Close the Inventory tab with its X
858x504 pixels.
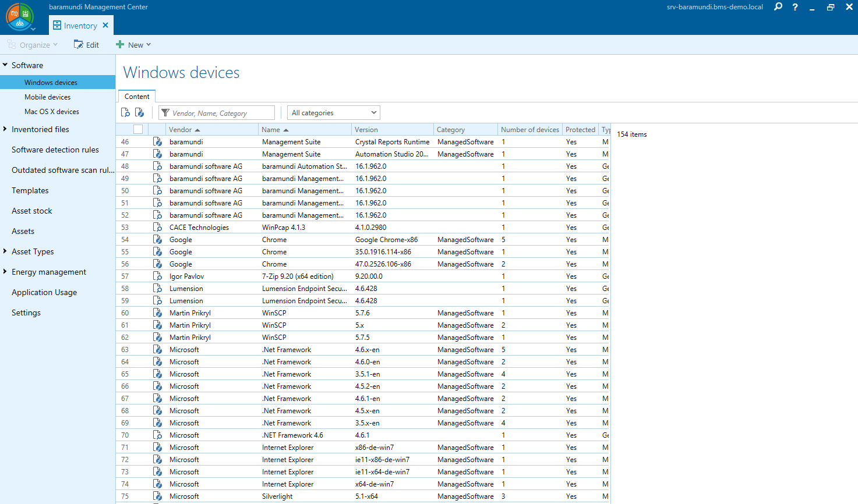pos(105,26)
